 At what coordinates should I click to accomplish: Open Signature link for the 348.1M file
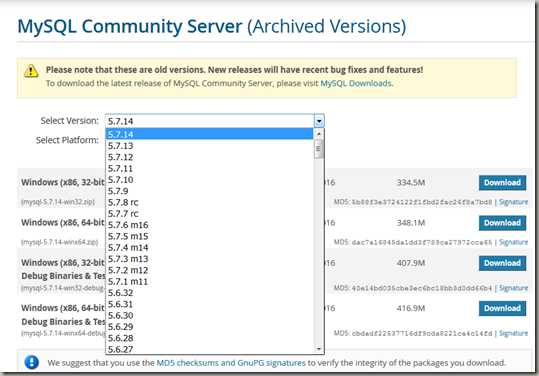pyautogui.click(x=513, y=242)
